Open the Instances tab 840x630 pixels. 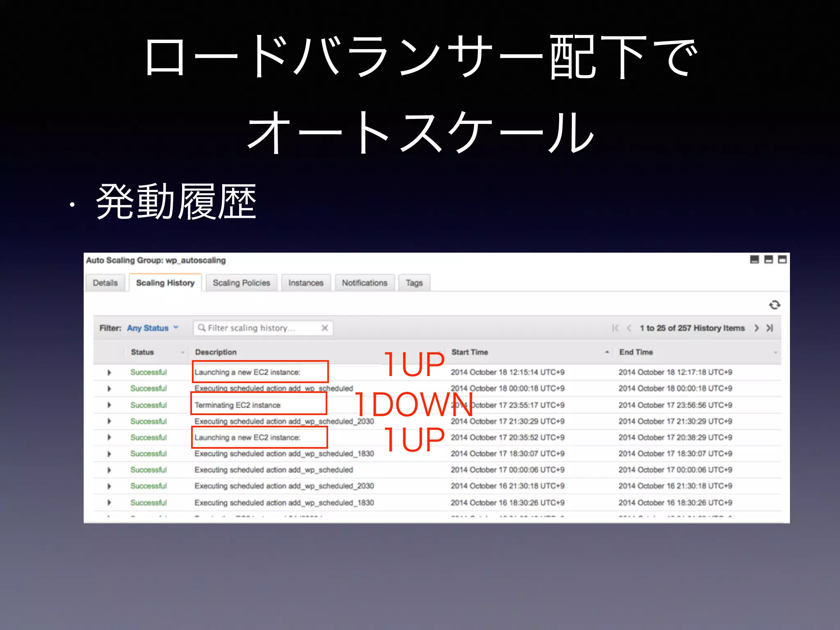click(306, 283)
